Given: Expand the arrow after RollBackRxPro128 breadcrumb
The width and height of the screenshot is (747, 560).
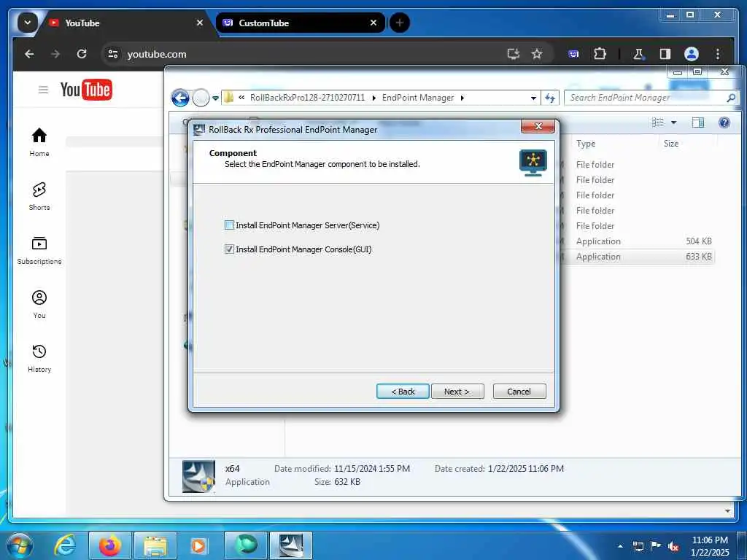Looking at the screenshot, I should [373, 98].
